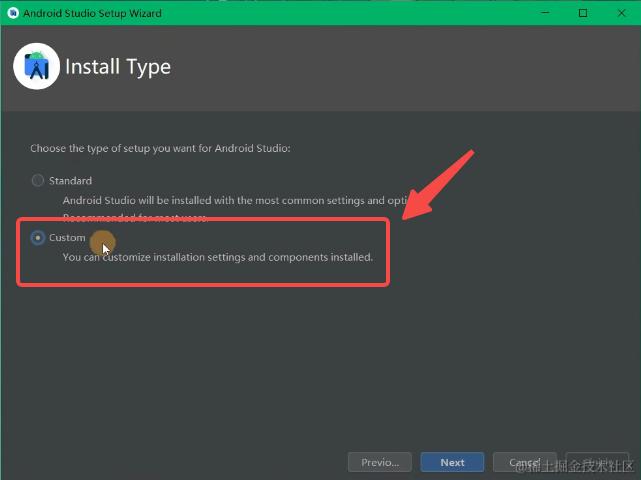Image resolution: width=641 pixels, height=480 pixels.
Task: Go back with the Previo... button
Action: [x=380, y=462]
